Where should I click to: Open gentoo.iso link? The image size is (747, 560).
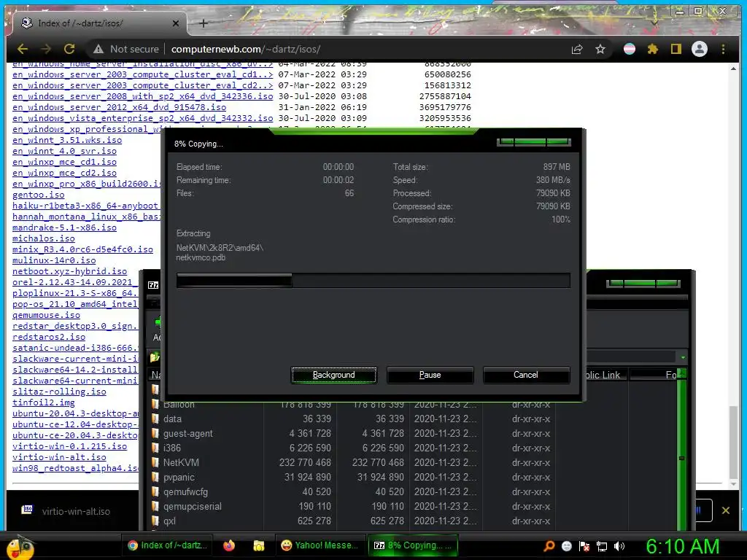click(39, 194)
